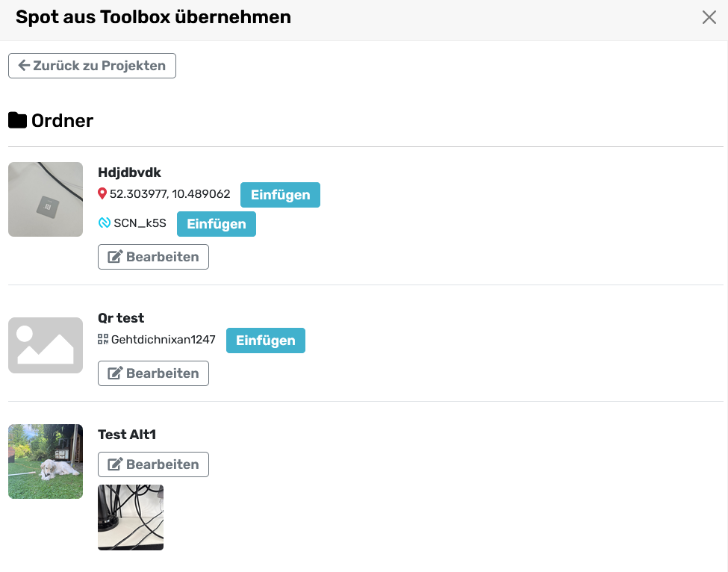Click the blue NFC tag icon
The image size is (728, 572).
pyautogui.click(x=105, y=223)
